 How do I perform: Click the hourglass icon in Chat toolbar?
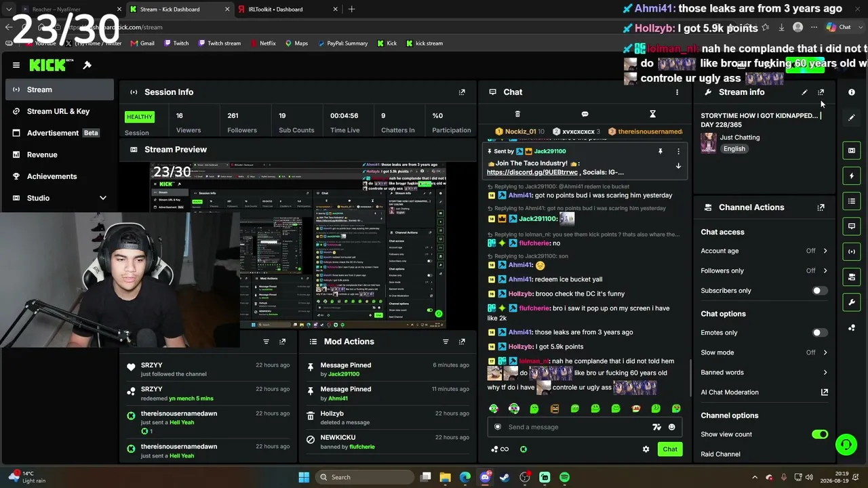tap(652, 114)
